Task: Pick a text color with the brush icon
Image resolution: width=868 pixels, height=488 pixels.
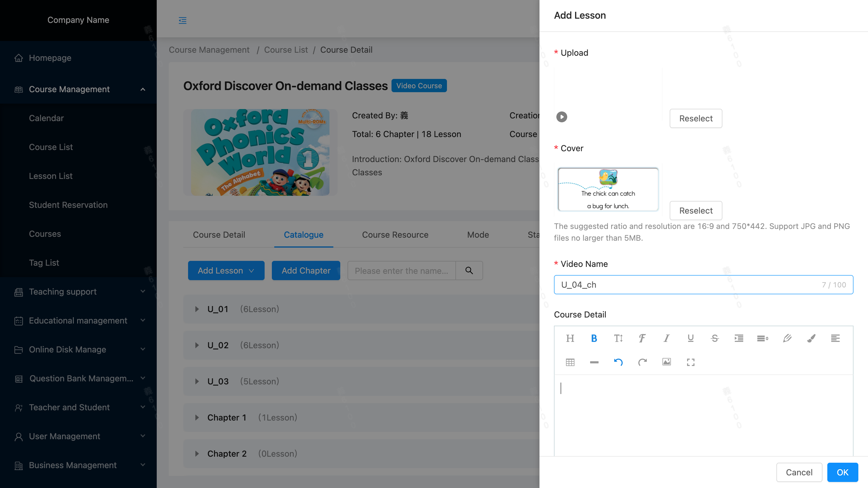Action: click(811, 338)
